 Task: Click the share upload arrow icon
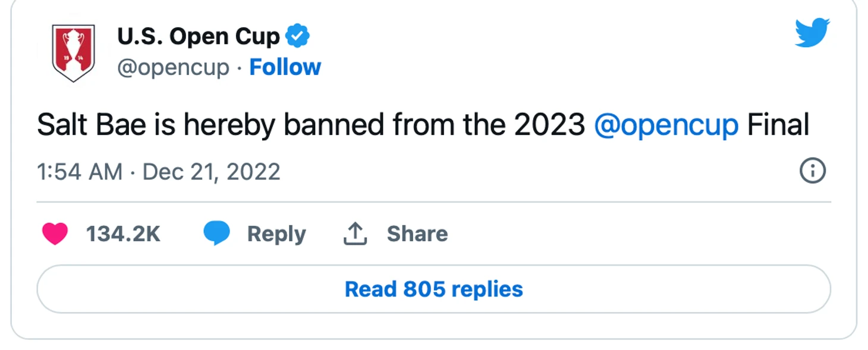(x=356, y=234)
